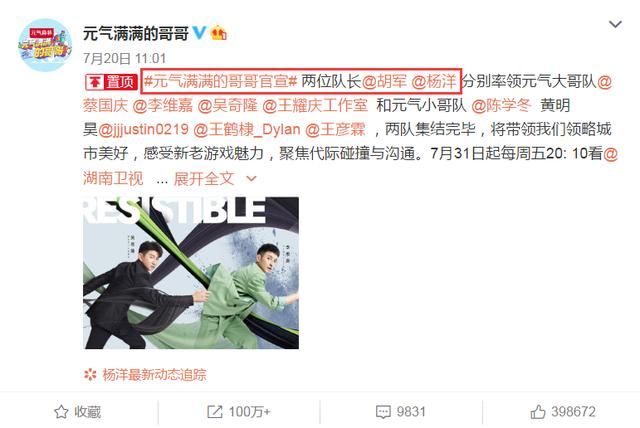Open the @胡军 mention link

pos(384,82)
